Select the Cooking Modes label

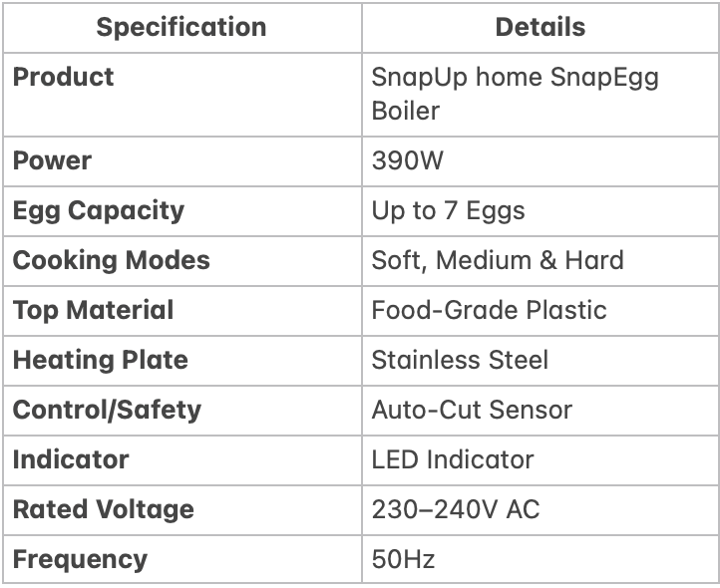point(111,261)
